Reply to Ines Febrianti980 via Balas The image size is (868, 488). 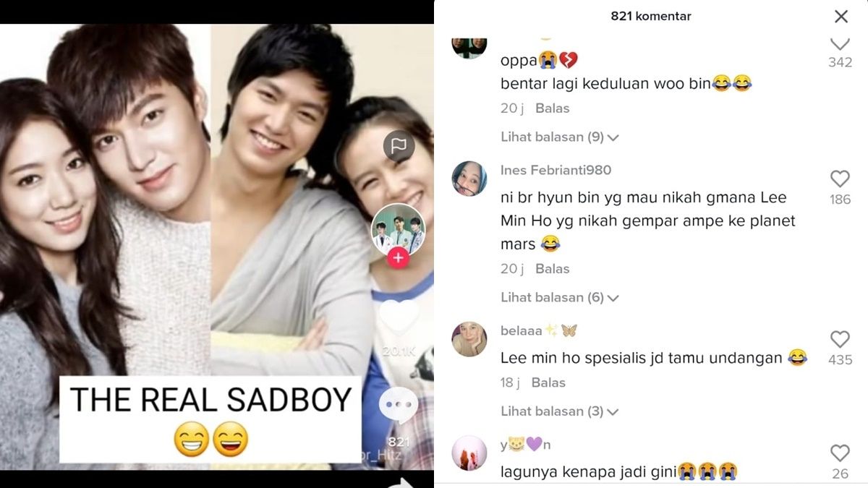click(553, 269)
